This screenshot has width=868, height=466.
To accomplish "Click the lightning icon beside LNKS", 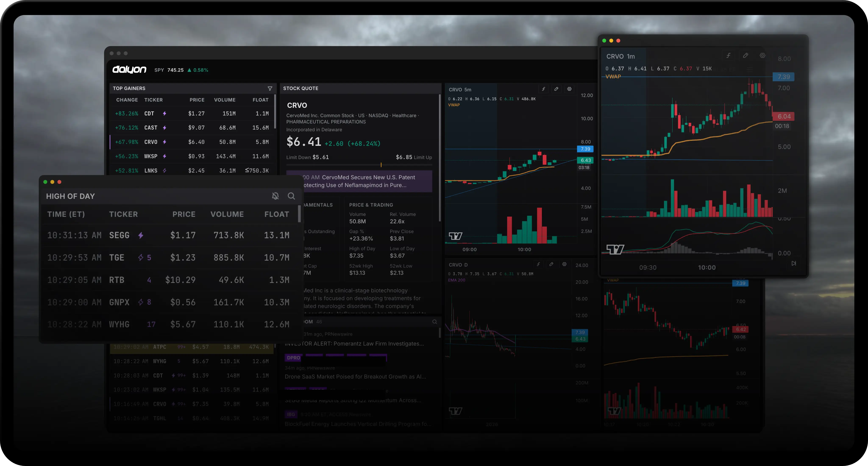I will 164,171.
